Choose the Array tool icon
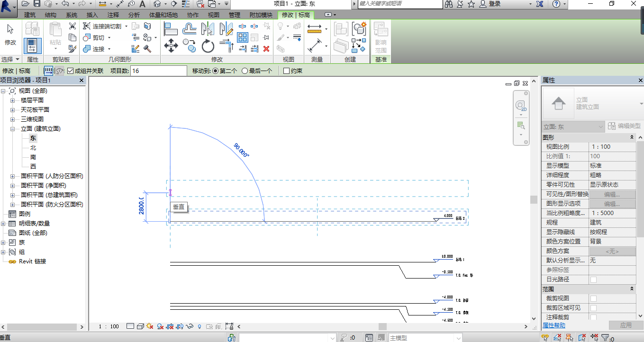This screenshot has width=644, height=342. point(243,37)
